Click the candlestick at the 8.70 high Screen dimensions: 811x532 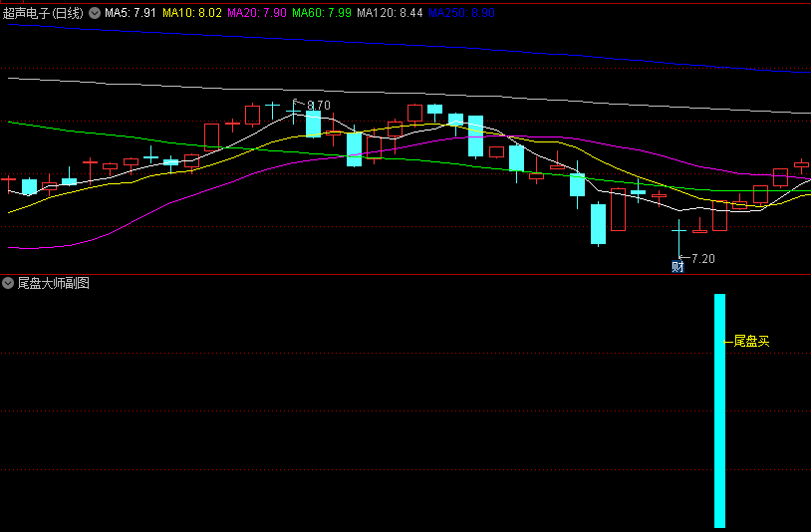(x=293, y=112)
